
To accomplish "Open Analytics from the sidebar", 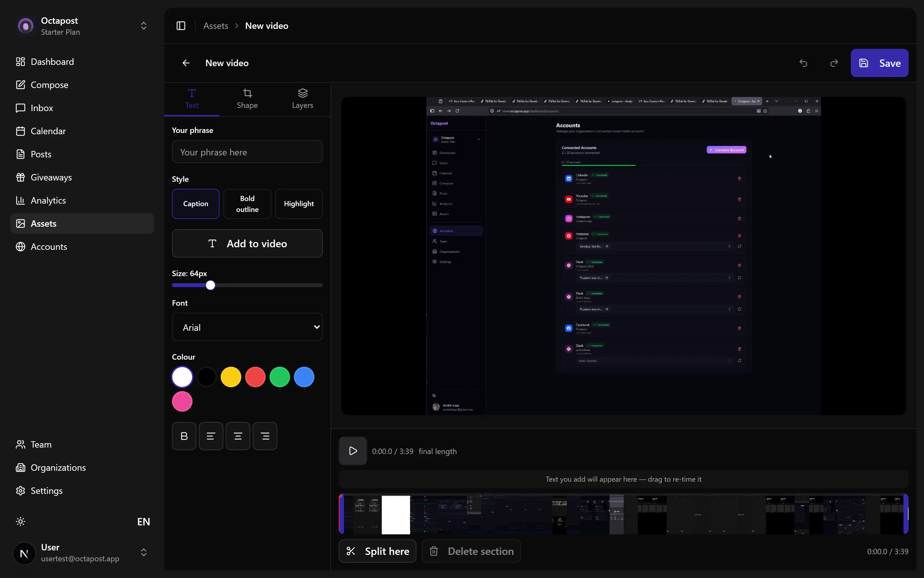I will point(82,200).
